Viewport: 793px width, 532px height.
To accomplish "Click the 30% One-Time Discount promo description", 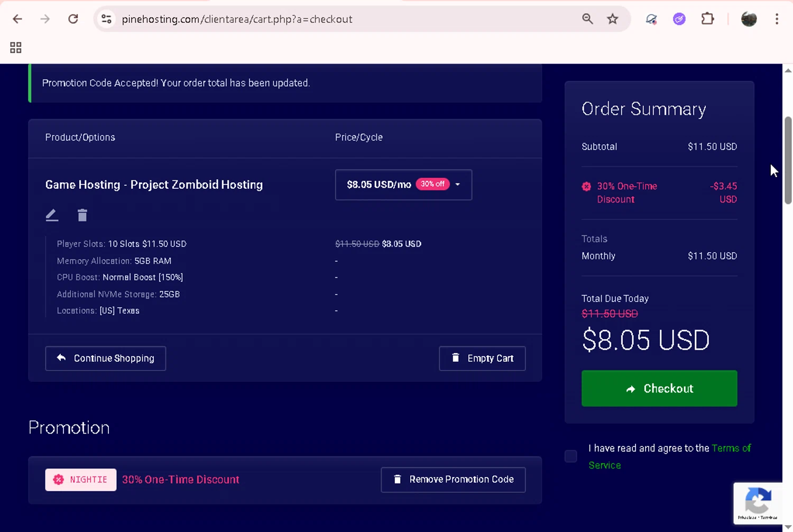I will pyautogui.click(x=181, y=480).
